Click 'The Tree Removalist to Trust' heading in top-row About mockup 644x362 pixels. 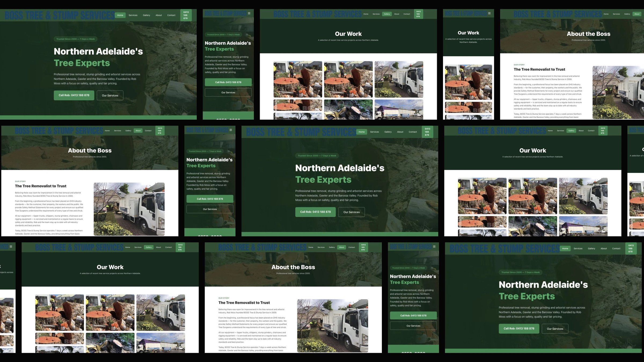point(539,69)
